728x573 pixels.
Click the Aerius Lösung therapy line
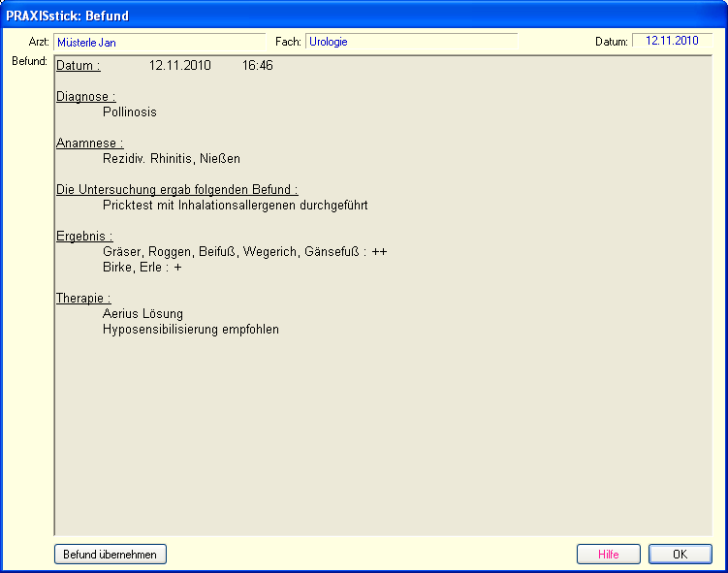[x=142, y=314]
